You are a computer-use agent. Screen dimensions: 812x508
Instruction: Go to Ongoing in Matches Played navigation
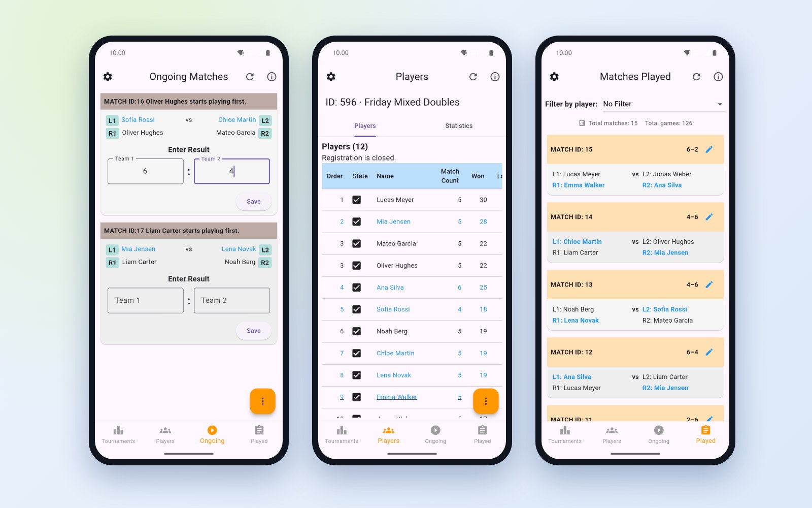click(659, 435)
